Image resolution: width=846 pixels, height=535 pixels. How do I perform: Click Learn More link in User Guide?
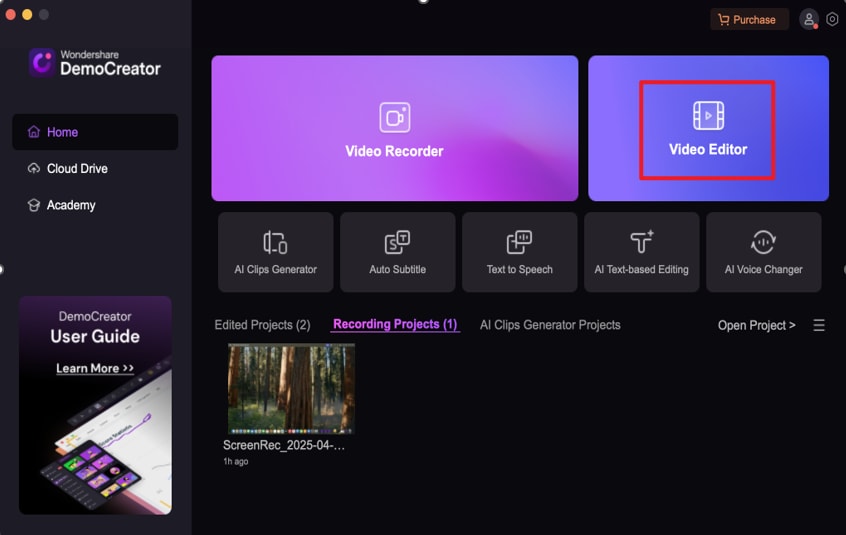(95, 368)
